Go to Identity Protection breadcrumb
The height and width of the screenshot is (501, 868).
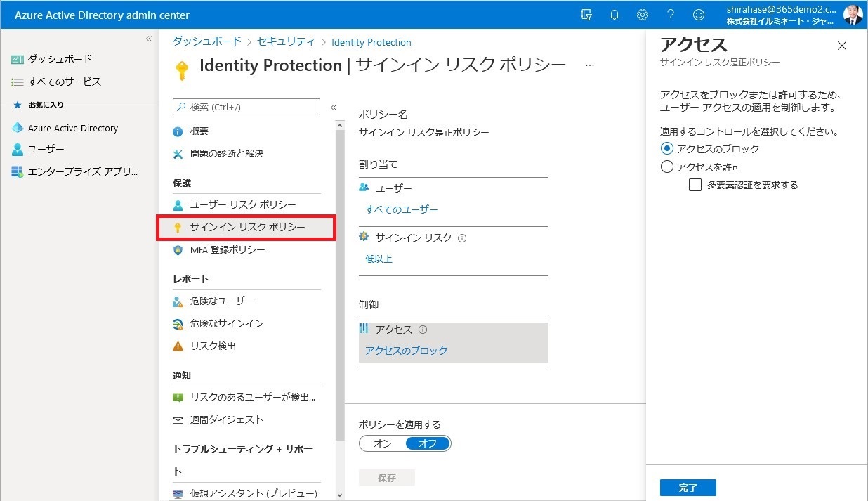pos(371,42)
